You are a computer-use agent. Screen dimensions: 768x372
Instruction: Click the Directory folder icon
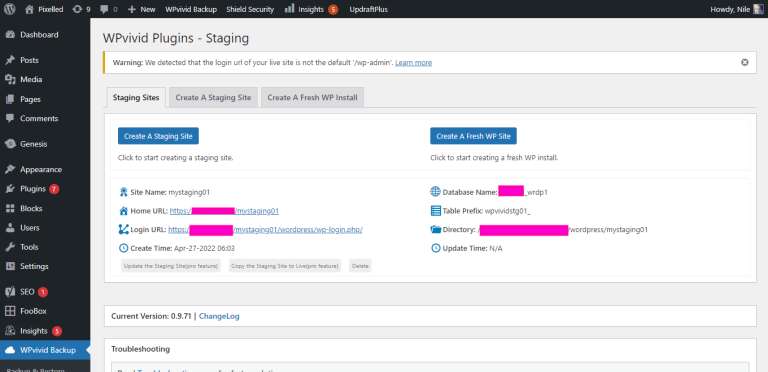[x=435, y=230]
